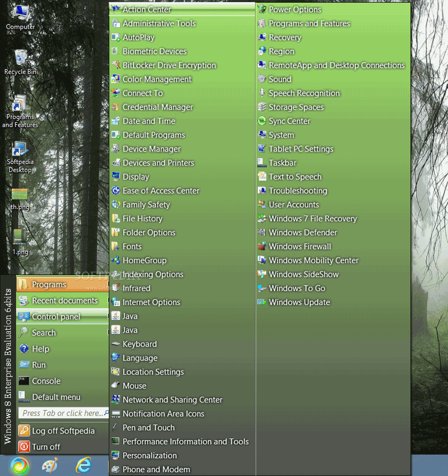The image size is (448, 476).
Task: Open Devices and Printers
Action: click(x=182, y=163)
